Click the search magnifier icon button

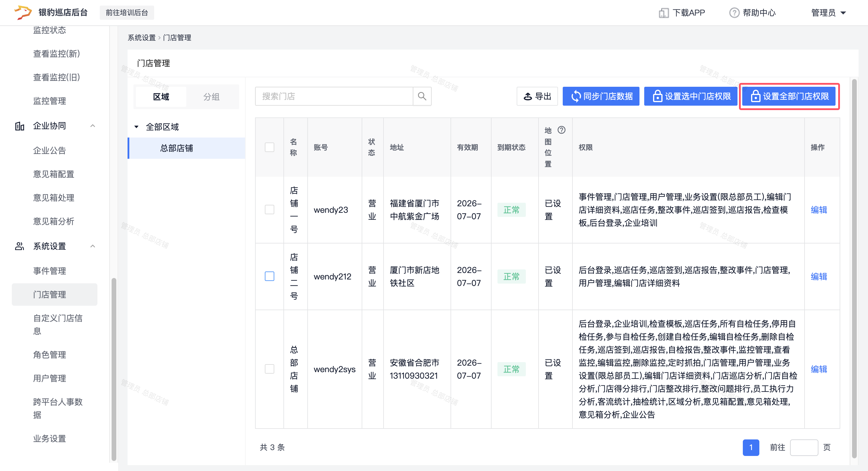pyautogui.click(x=422, y=97)
